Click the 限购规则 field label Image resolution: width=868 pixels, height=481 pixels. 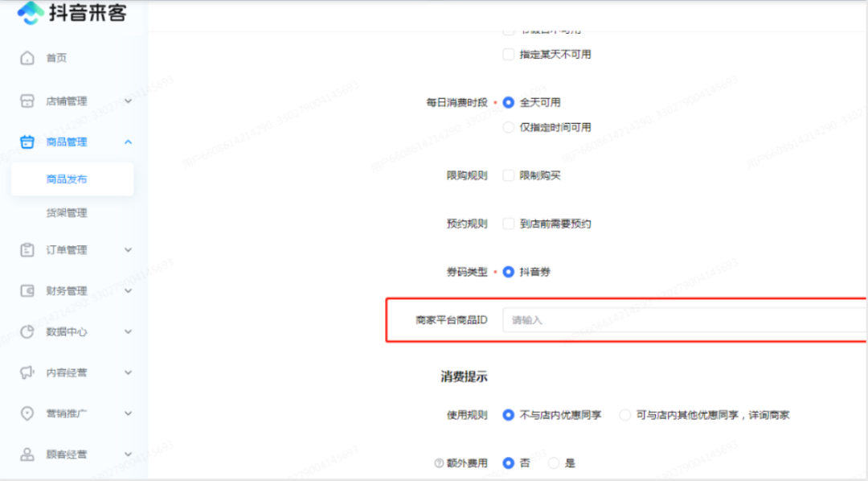click(x=467, y=175)
